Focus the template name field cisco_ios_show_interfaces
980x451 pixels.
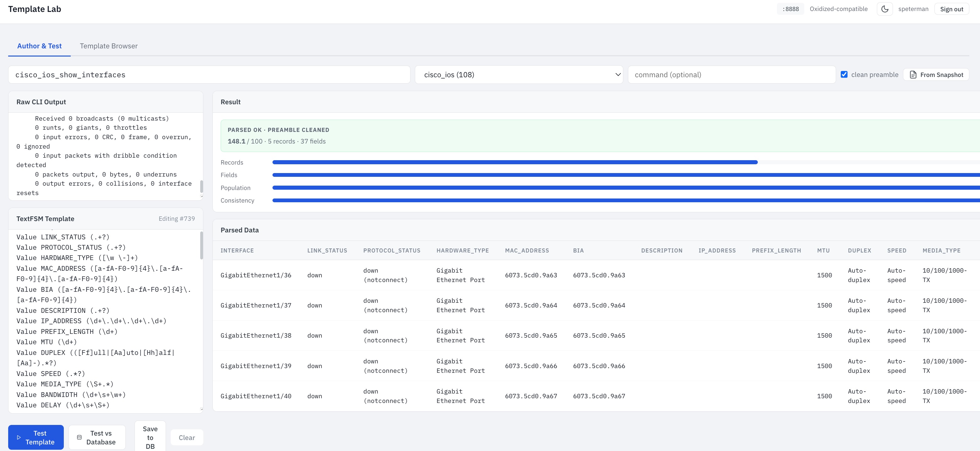coord(209,75)
